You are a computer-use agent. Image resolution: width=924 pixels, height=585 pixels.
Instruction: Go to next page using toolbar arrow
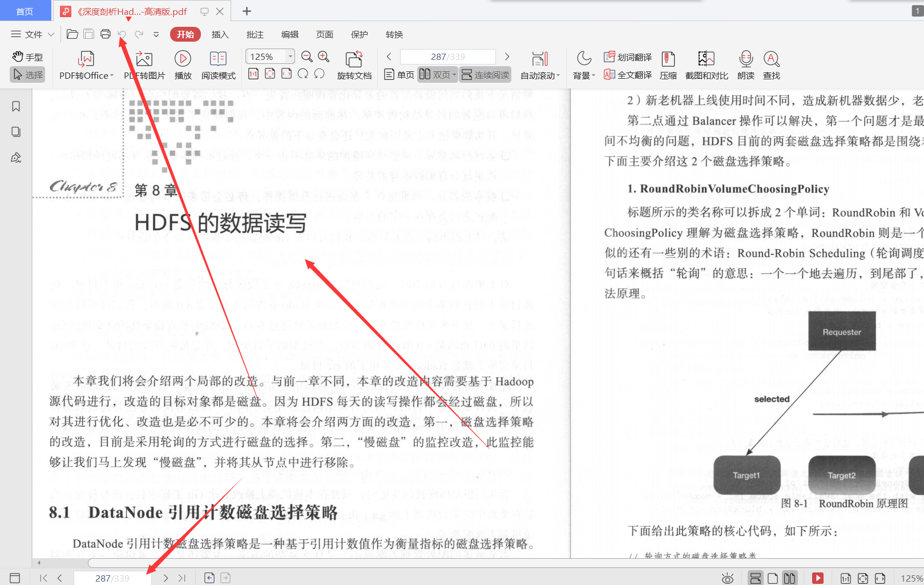point(507,57)
